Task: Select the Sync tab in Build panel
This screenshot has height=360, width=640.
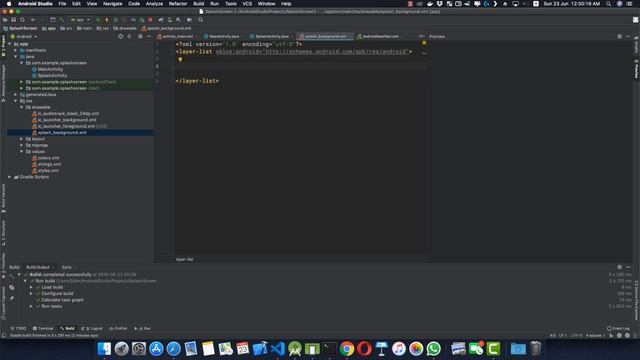Action: tap(67, 267)
